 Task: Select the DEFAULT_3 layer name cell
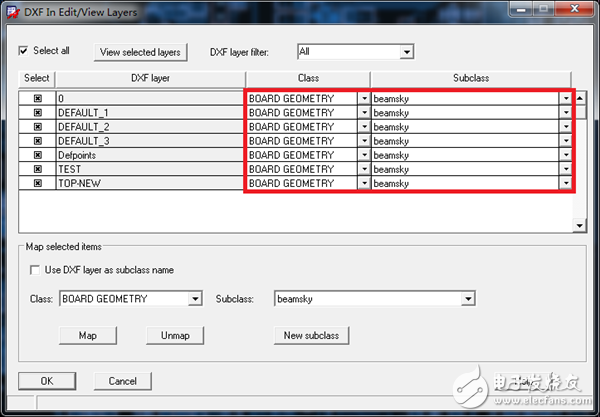click(150, 141)
